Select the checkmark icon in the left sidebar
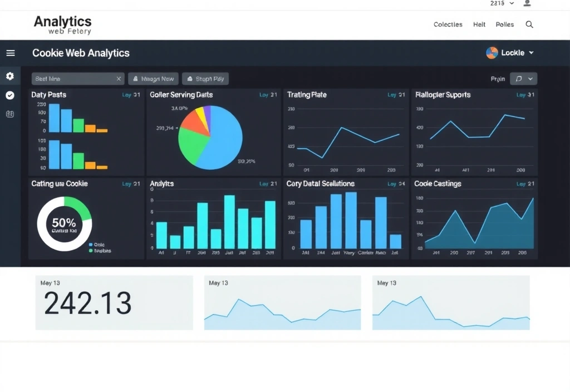Image resolution: width=570 pixels, height=392 pixels. coord(9,95)
